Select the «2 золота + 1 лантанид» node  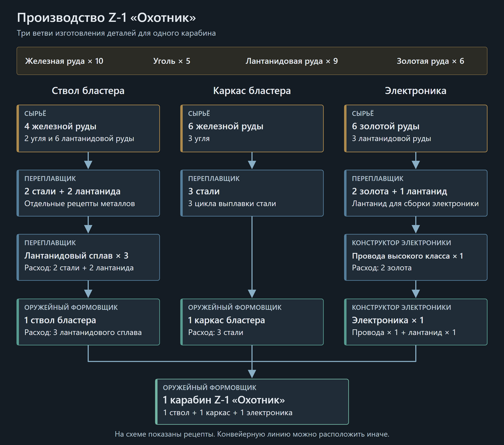coord(416,193)
